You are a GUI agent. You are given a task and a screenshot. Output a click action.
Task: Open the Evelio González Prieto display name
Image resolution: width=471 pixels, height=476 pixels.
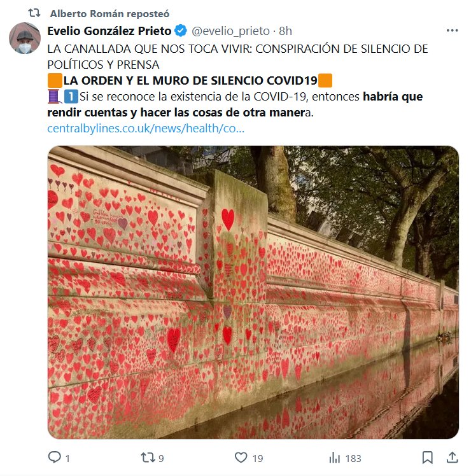(x=109, y=31)
